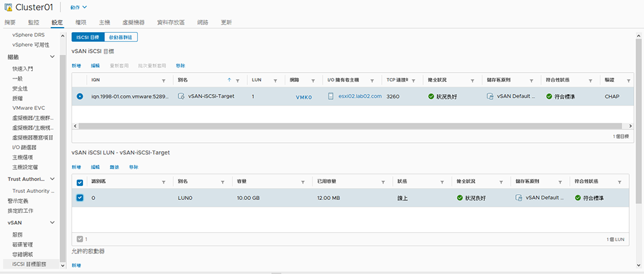
Task: Filter 儲存區原則 column in targets table
Action: [531, 80]
